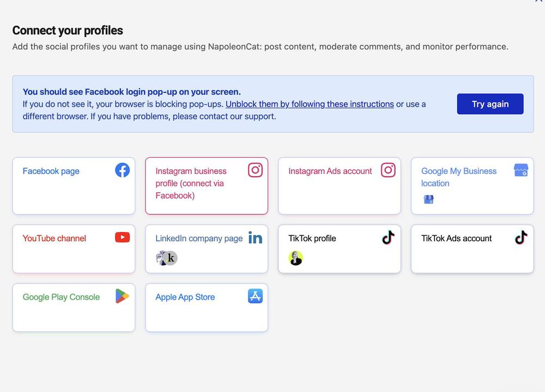Click the Google Play Console icon
Image resolution: width=545 pixels, height=392 pixels.
(x=122, y=296)
